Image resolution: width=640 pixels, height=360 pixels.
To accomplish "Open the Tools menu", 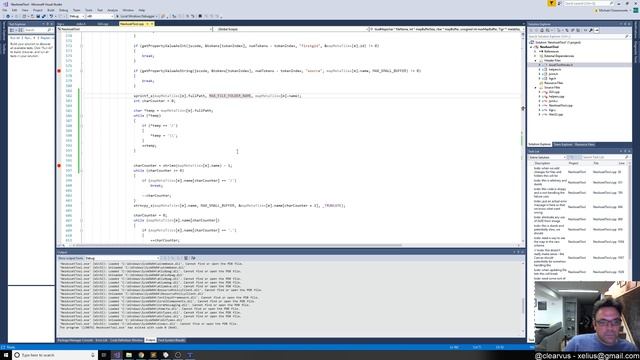I will (89, 10).
